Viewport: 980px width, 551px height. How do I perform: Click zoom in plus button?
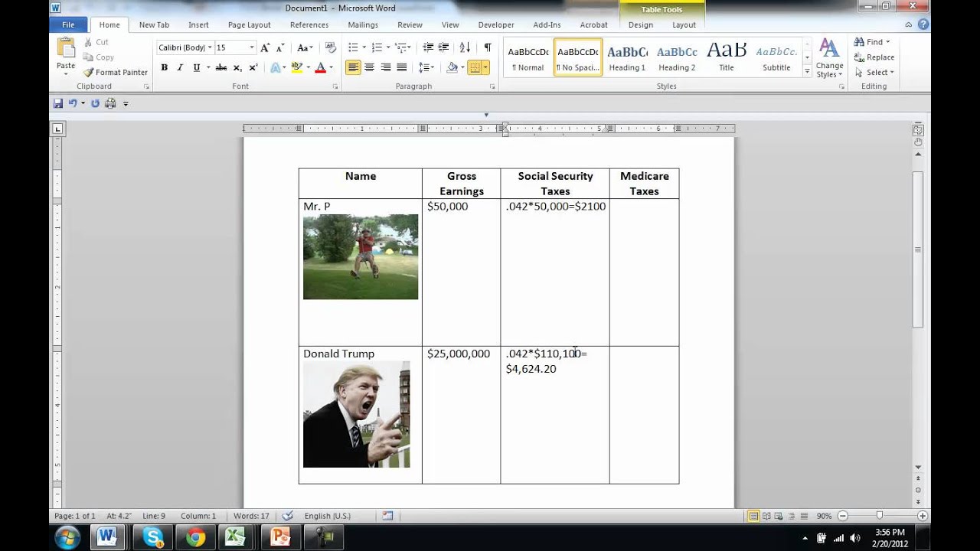[923, 516]
